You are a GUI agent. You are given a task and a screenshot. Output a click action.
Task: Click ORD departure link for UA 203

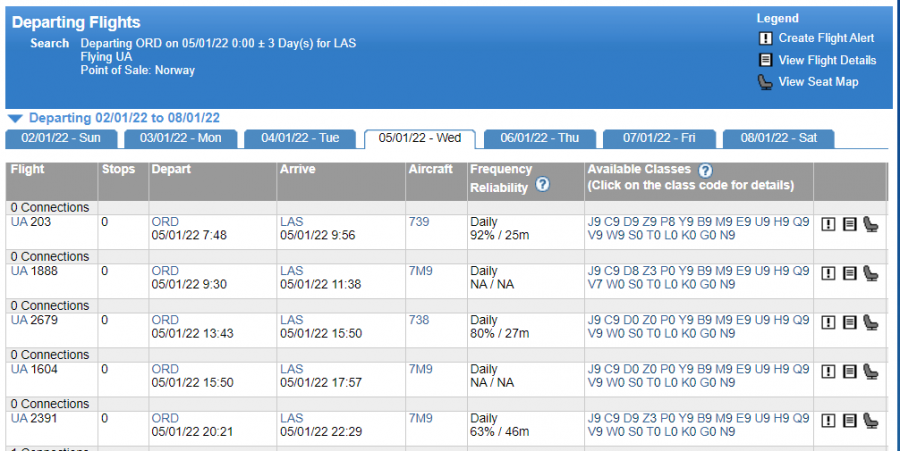tap(165, 222)
